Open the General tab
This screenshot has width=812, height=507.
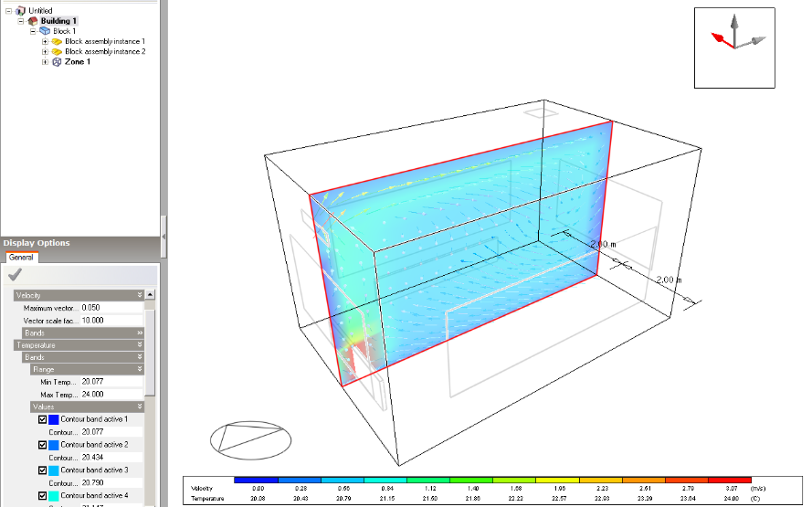click(20, 258)
